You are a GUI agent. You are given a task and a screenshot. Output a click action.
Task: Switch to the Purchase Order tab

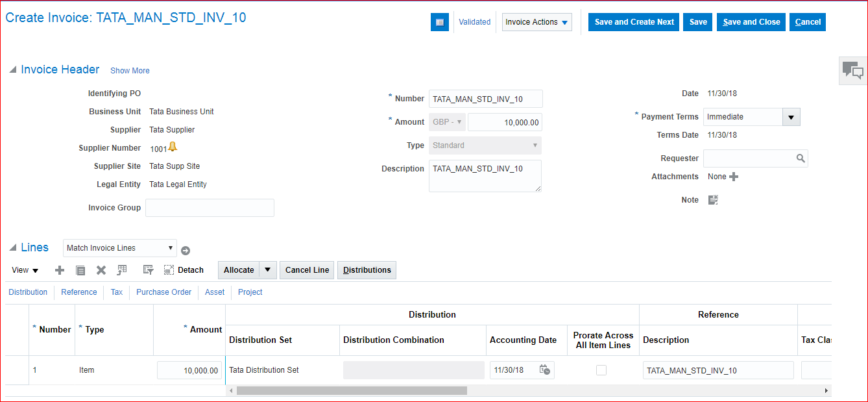(x=163, y=292)
